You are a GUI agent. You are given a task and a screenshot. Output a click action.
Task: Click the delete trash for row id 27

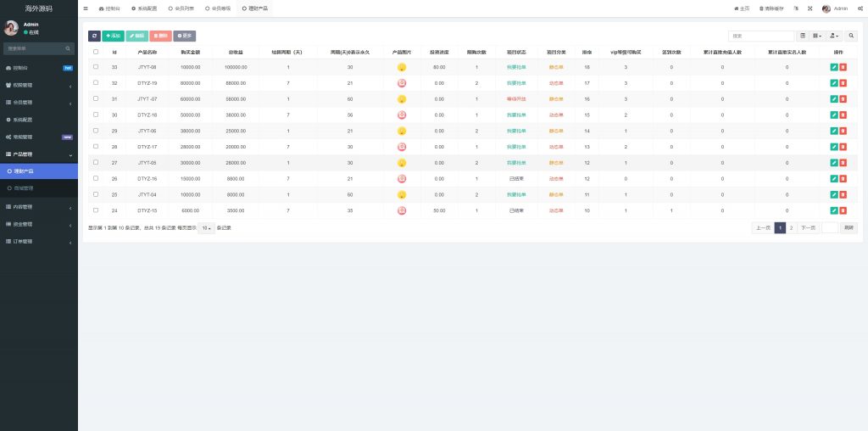point(843,163)
